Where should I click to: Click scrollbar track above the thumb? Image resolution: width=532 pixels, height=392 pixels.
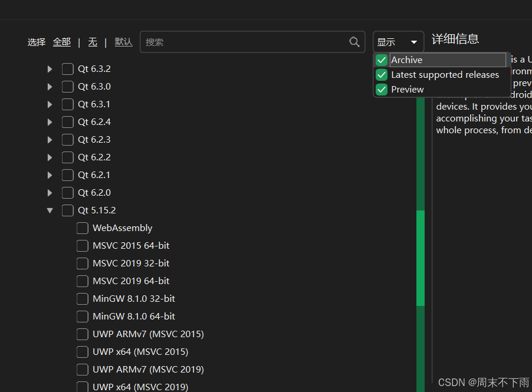421,154
